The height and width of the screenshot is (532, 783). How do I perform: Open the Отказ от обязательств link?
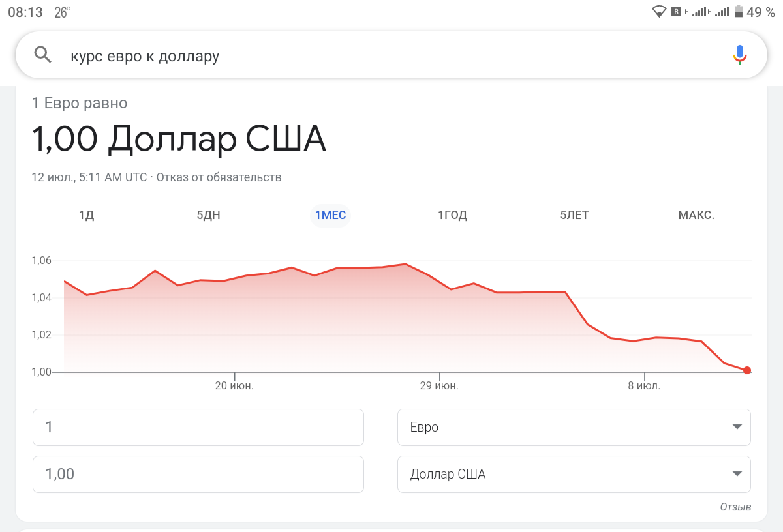[219, 177]
